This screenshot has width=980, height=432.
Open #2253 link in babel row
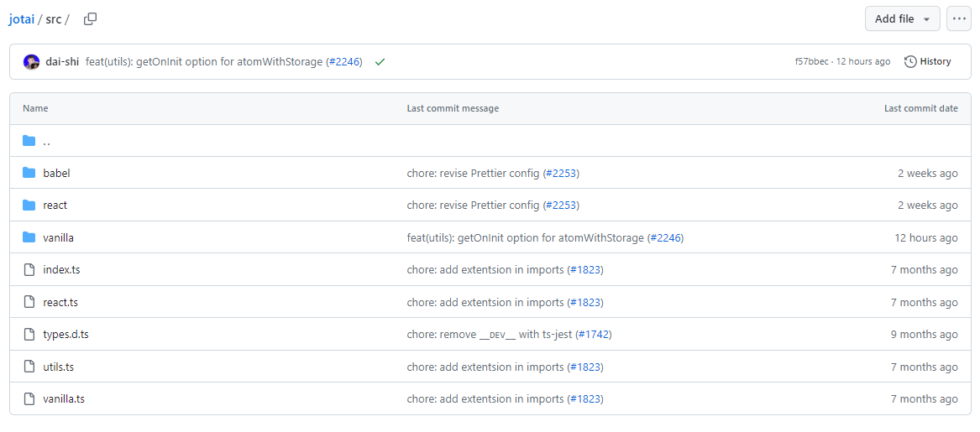point(561,173)
